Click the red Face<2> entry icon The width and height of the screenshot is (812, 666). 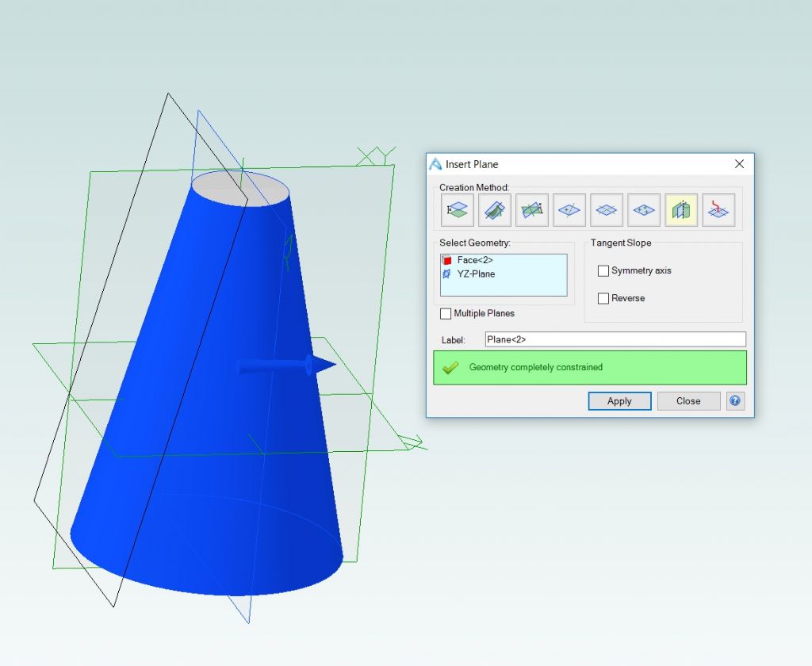(446, 260)
